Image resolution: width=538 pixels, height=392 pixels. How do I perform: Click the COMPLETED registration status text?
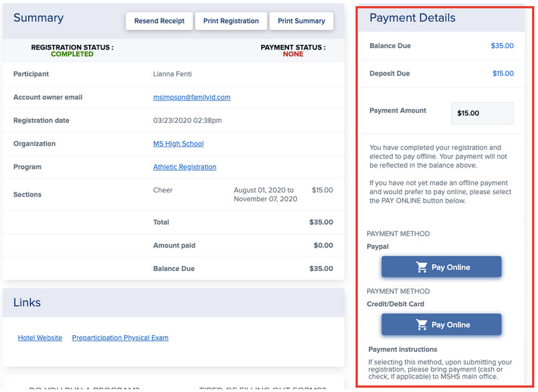(72, 54)
